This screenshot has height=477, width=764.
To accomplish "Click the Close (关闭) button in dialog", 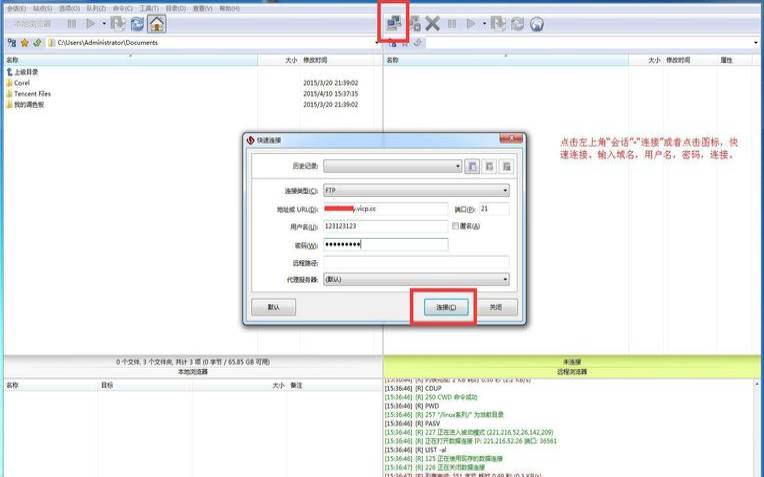I will [496, 307].
